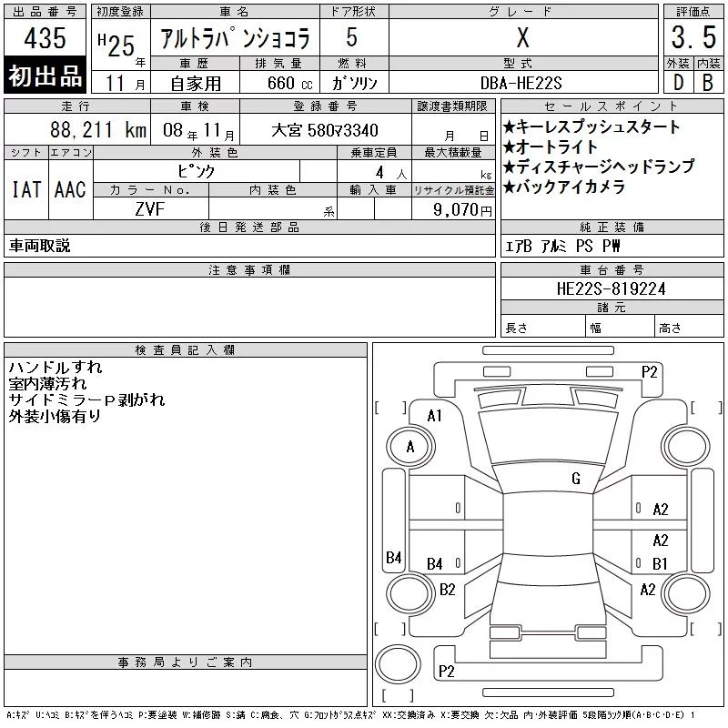
Task: Click the grade value X
Action: pos(522,37)
